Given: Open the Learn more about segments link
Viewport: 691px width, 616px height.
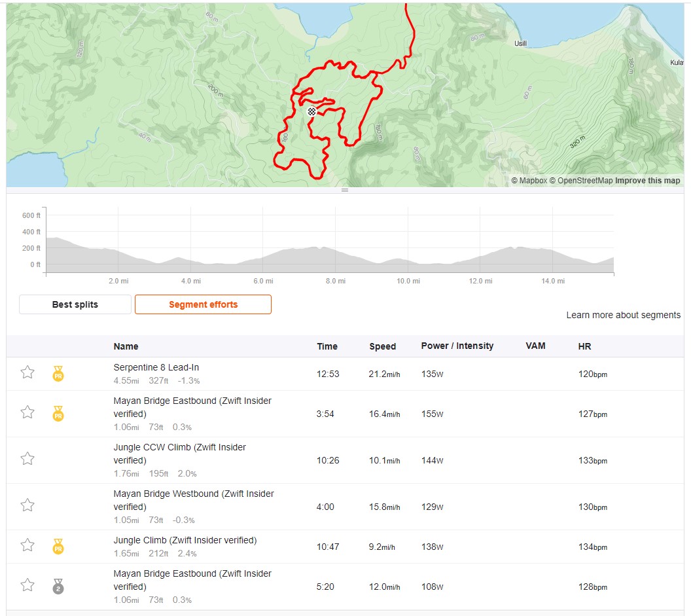Looking at the screenshot, I should [623, 315].
